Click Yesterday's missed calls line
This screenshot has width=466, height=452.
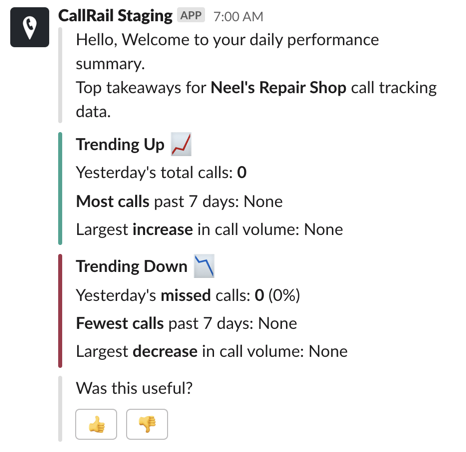tap(188, 295)
